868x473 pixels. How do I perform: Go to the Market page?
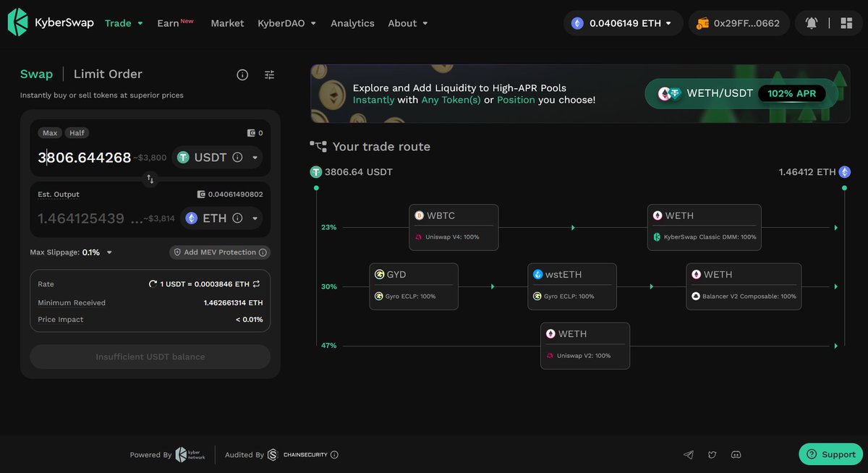click(x=227, y=23)
